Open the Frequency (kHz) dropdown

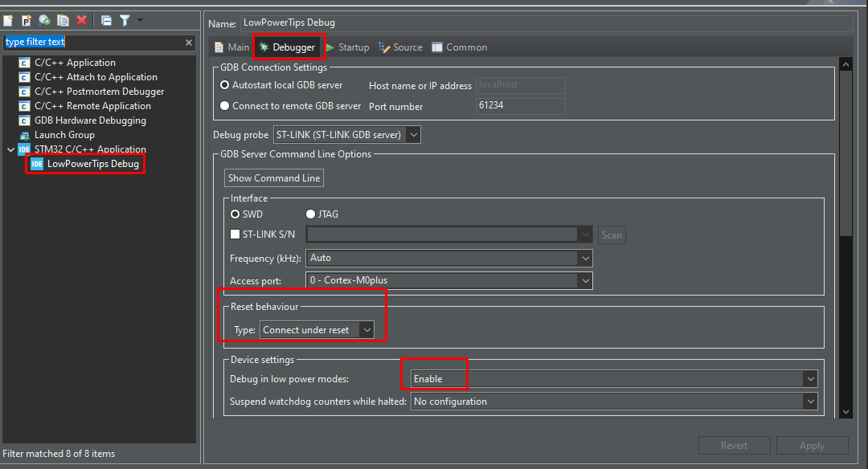point(586,258)
